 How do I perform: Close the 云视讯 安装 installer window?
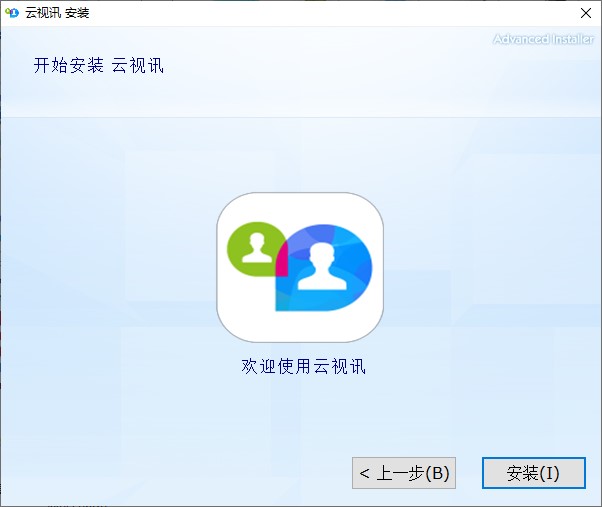point(585,13)
